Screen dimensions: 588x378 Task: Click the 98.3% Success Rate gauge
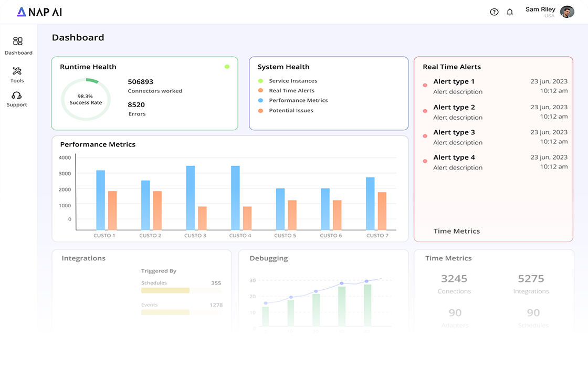[86, 99]
